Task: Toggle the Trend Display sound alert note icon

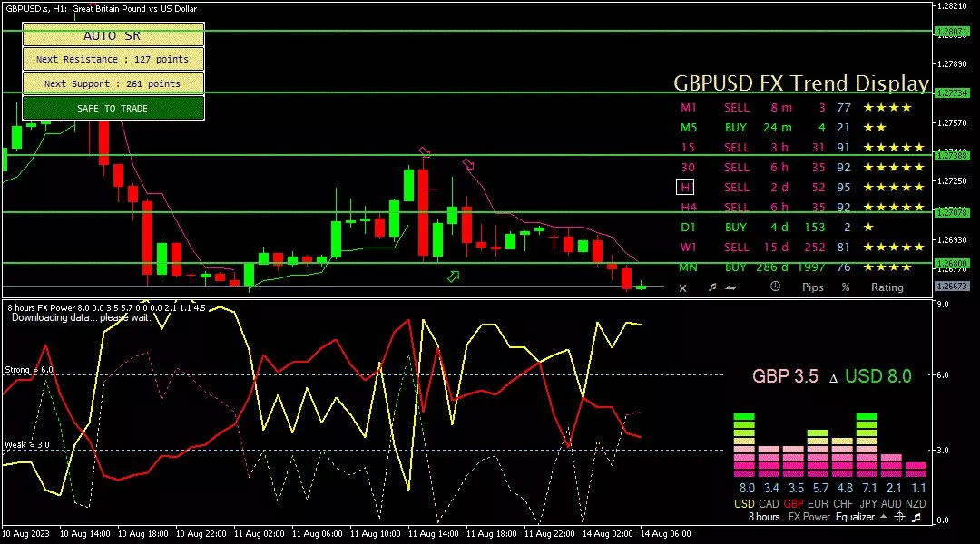Action: [x=712, y=287]
